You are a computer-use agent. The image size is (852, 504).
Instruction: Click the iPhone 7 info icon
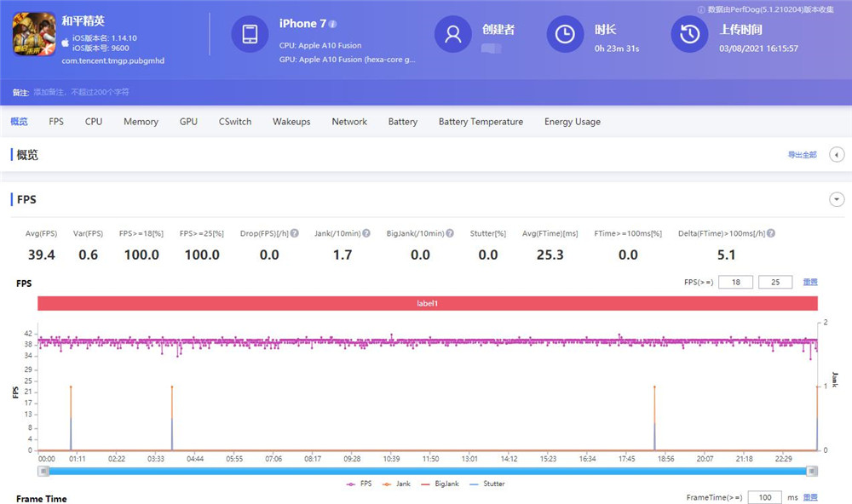click(x=332, y=24)
